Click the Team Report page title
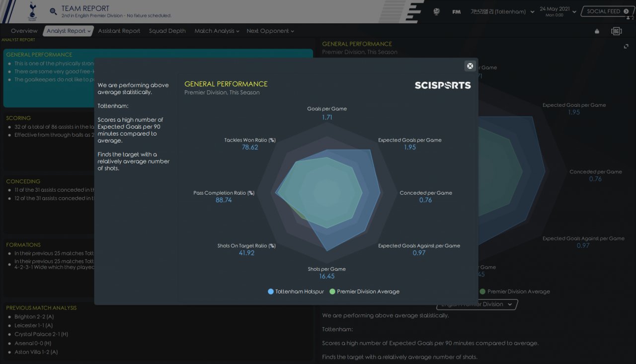 click(85, 8)
